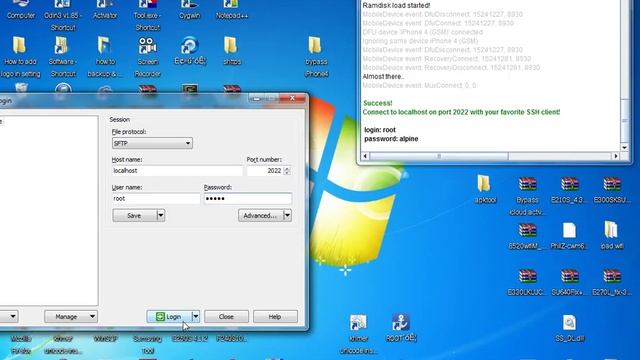Click the ramdisk log vertical scrollbar down arrow
640x360 pixels.
click(624, 147)
